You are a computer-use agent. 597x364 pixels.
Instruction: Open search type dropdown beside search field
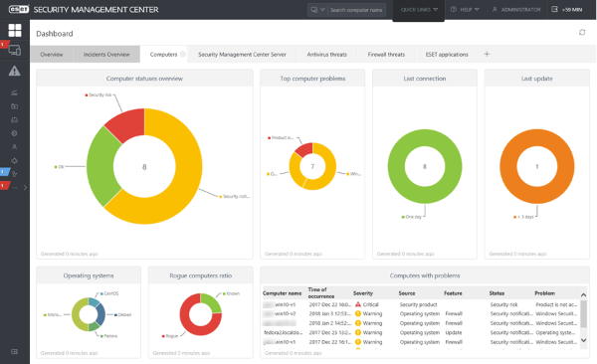coord(317,10)
